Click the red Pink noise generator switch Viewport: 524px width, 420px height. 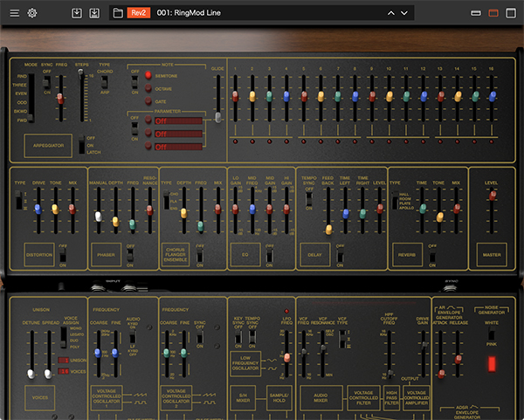[x=490, y=362]
